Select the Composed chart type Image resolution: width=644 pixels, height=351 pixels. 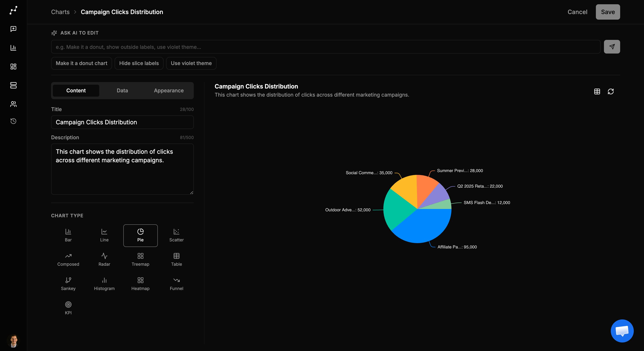click(68, 260)
